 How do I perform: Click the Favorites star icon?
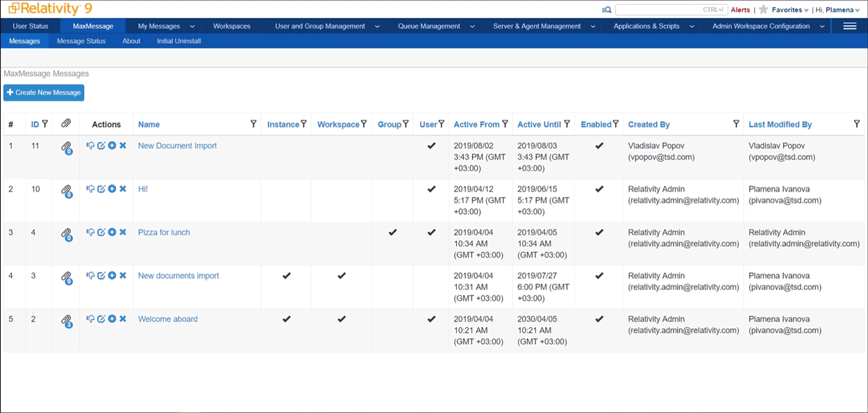[x=763, y=10]
